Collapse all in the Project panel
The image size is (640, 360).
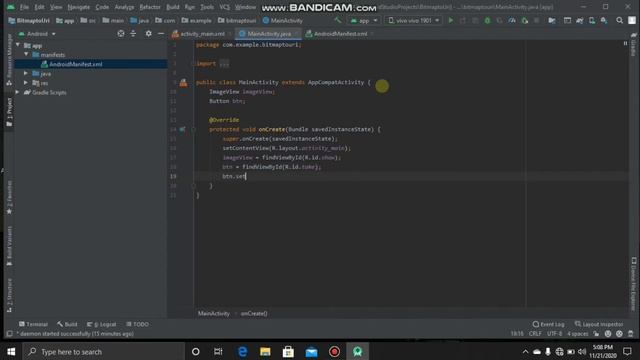133,33
